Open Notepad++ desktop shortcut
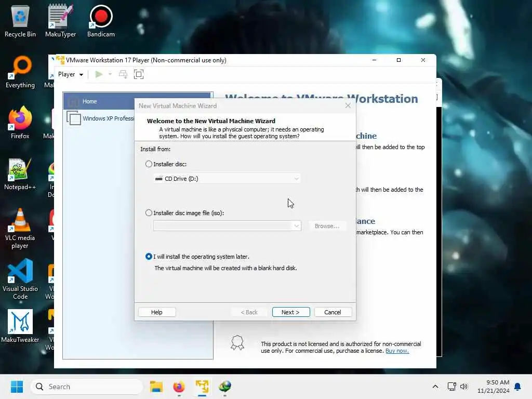 [20, 174]
